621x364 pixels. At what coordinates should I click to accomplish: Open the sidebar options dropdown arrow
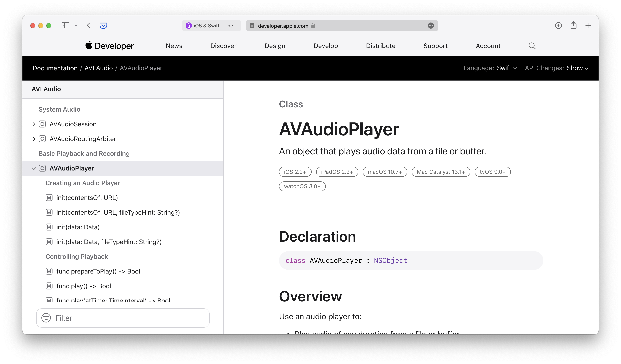tap(76, 26)
